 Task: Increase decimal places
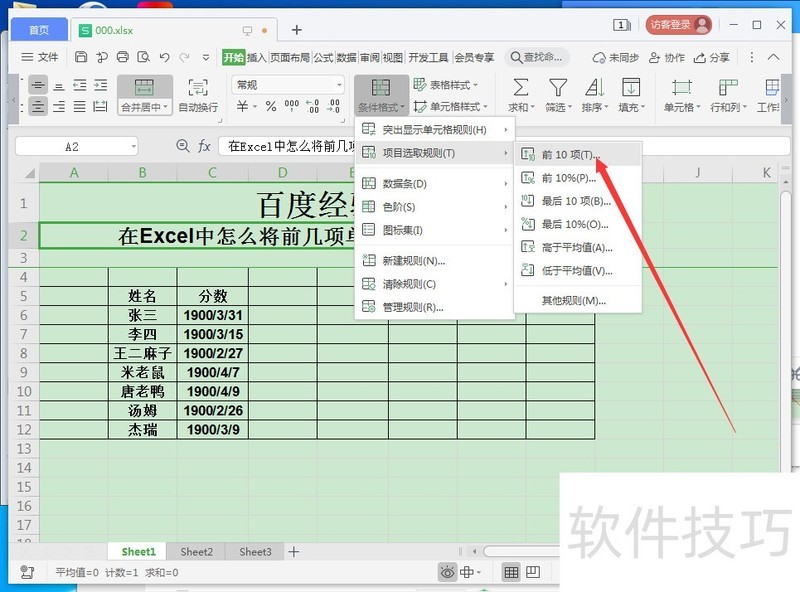313,106
